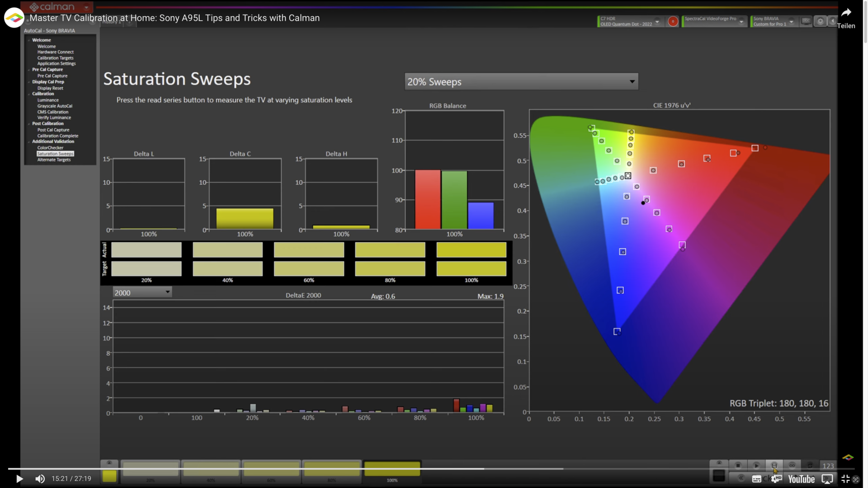The image size is (868, 488).
Task: Go to Grayscale AutoCal page
Action: pos(55,106)
